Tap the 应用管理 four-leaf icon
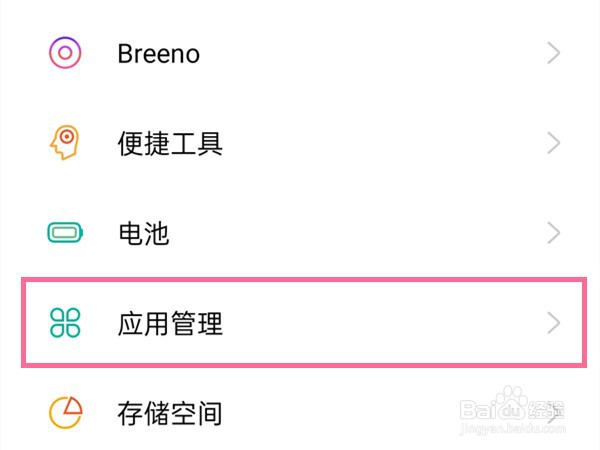This screenshot has width=600, height=450. click(x=65, y=323)
